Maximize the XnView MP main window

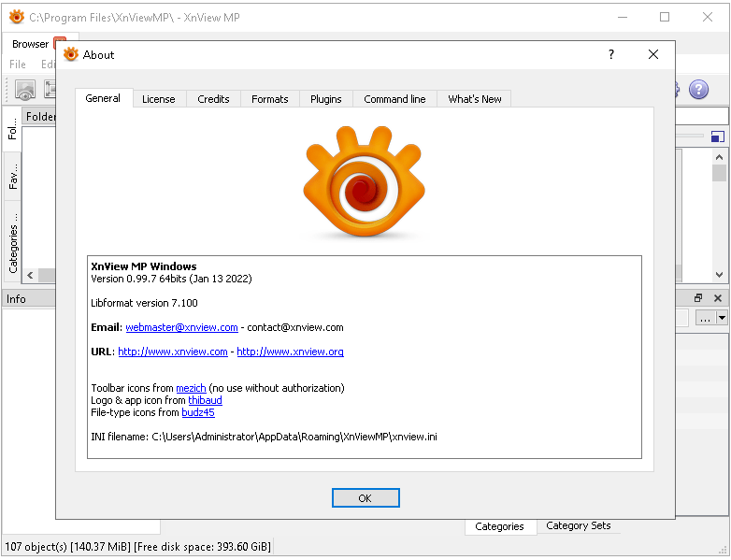(665, 17)
